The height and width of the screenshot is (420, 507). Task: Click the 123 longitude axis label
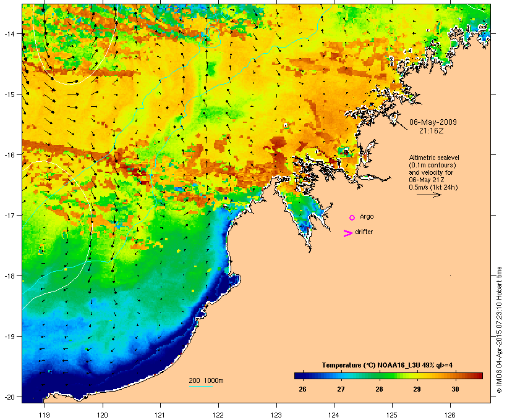click(x=276, y=415)
